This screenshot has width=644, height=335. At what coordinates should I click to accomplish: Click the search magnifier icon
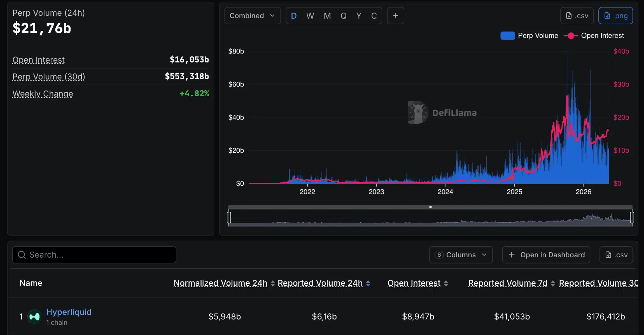(22, 255)
